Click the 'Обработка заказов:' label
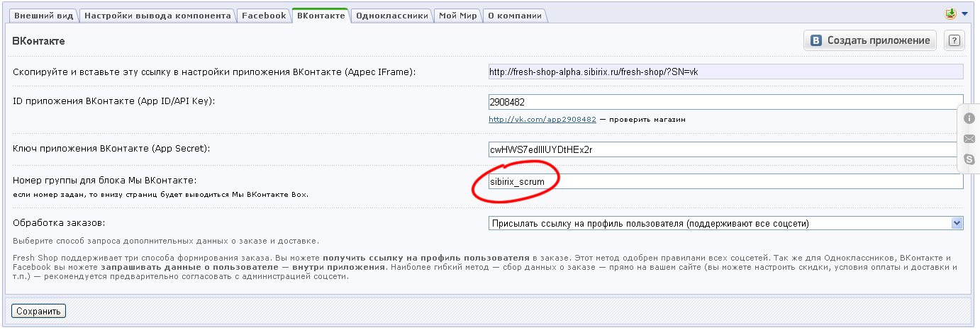Screen dimensions: 980x330 pos(60,223)
